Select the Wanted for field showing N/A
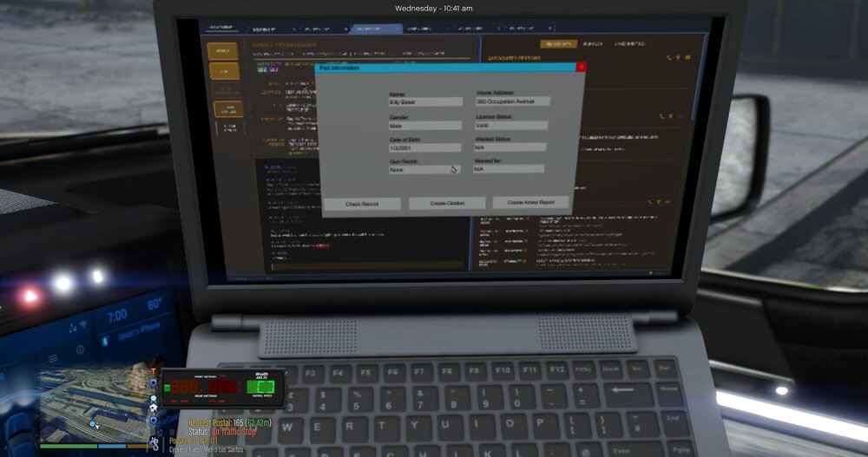The height and width of the screenshot is (457, 868). [509, 169]
